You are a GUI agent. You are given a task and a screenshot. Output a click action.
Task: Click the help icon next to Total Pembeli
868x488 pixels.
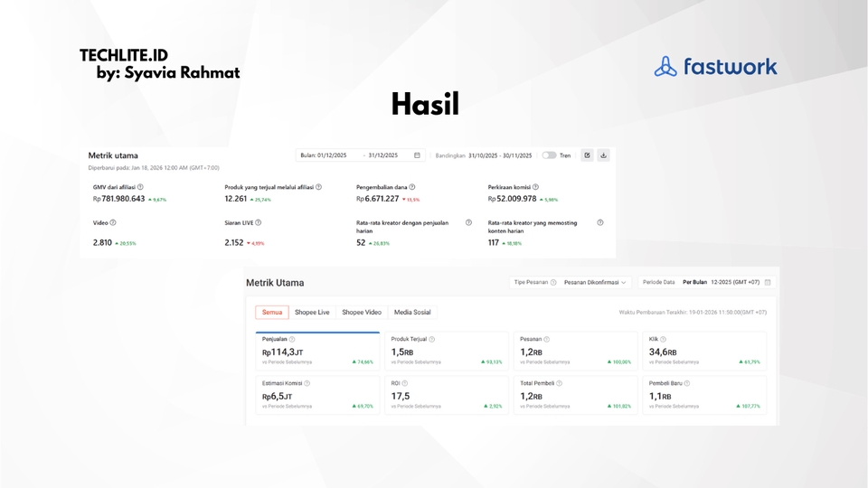[559, 383]
